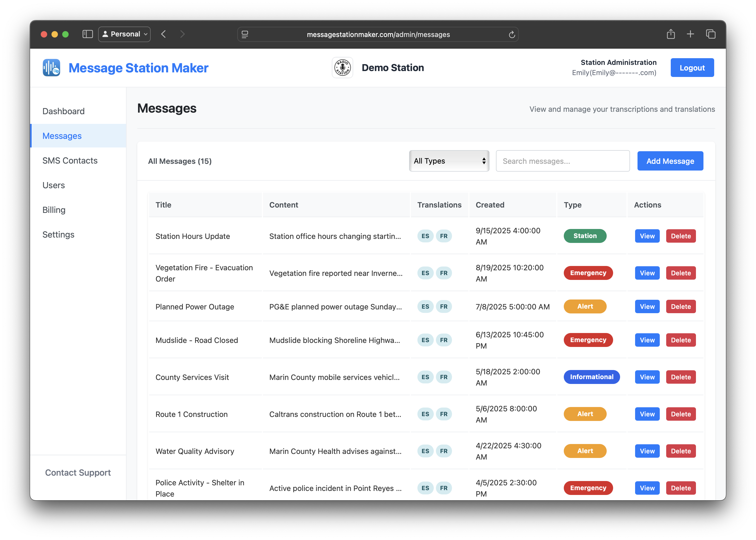Click the Demo Station radio logo

342,68
